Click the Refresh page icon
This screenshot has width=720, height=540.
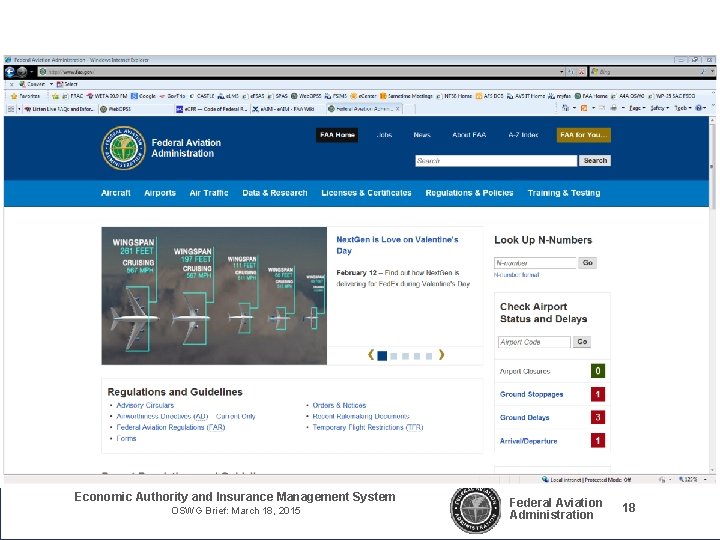pos(571,72)
